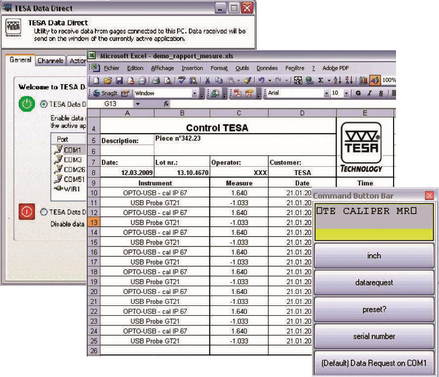
Task: Open the Insertion menu
Action: click(192, 68)
